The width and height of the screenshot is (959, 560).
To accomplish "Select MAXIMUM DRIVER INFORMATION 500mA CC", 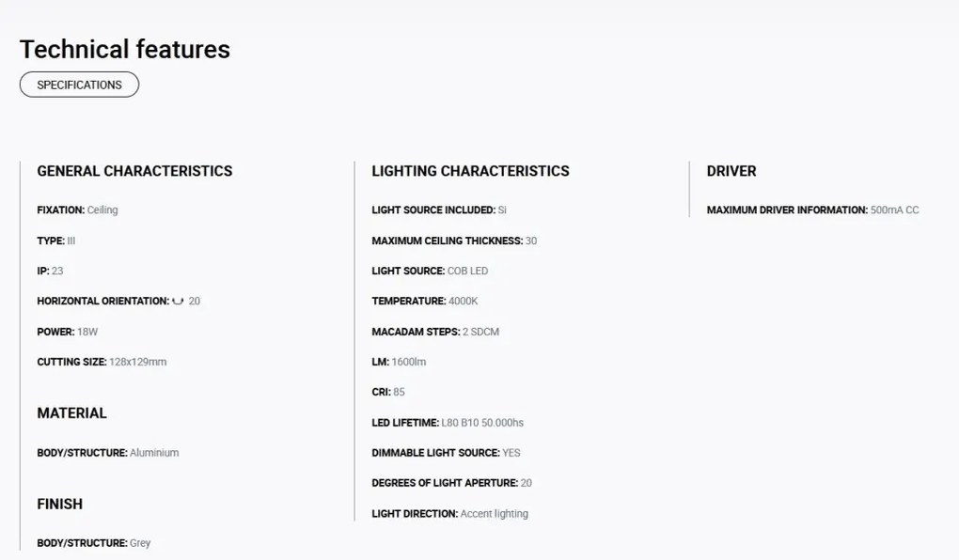I will coord(813,210).
